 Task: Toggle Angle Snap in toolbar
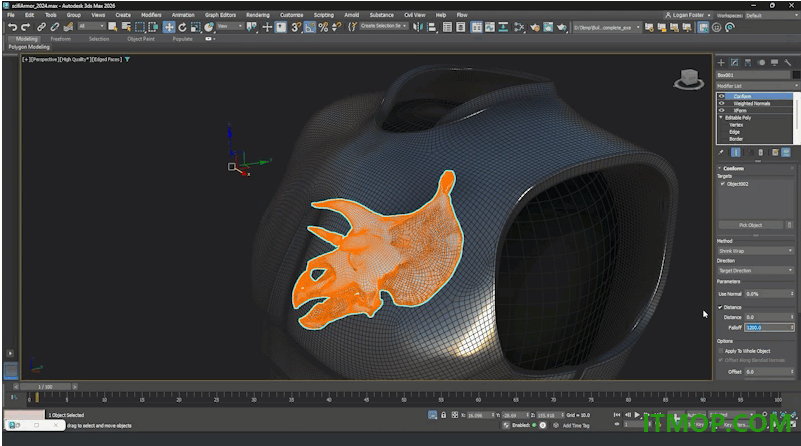point(310,27)
